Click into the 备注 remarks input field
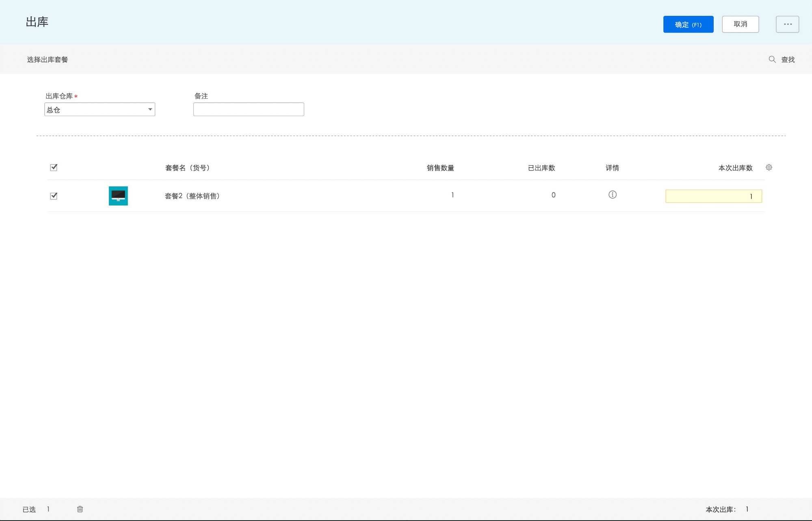 pyautogui.click(x=249, y=110)
